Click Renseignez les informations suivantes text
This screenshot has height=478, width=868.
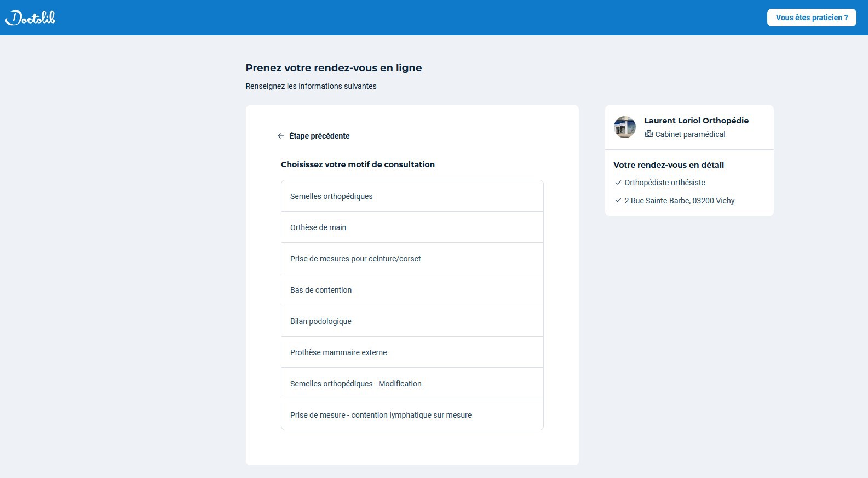point(311,86)
